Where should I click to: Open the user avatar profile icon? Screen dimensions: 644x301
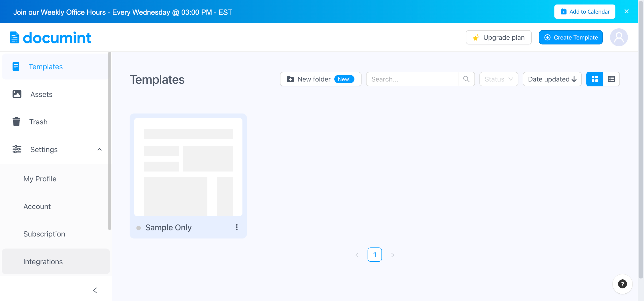click(x=619, y=37)
